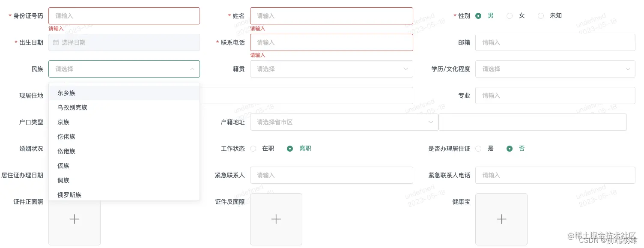Select 乌孜别克族 from ethnicity options
644x248 pixels.
[x=72, y=108]
